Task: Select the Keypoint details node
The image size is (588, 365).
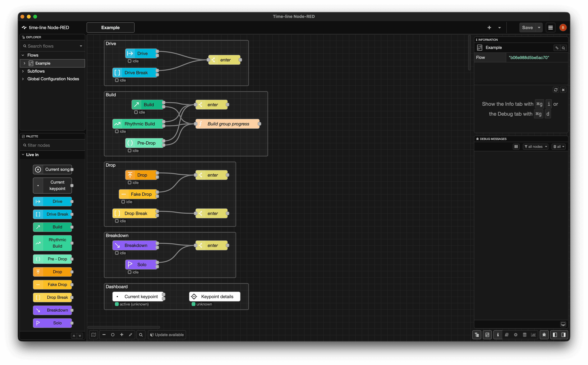Action: click(x=215, y=297)
